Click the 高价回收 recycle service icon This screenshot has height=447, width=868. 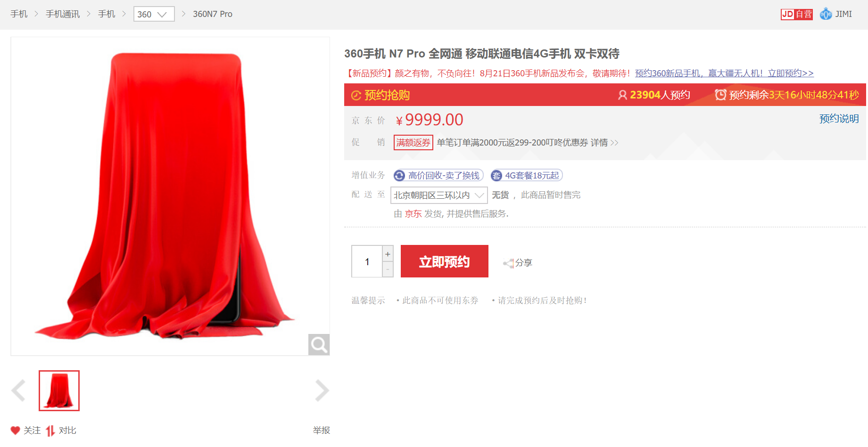click(x=399, y=176)
